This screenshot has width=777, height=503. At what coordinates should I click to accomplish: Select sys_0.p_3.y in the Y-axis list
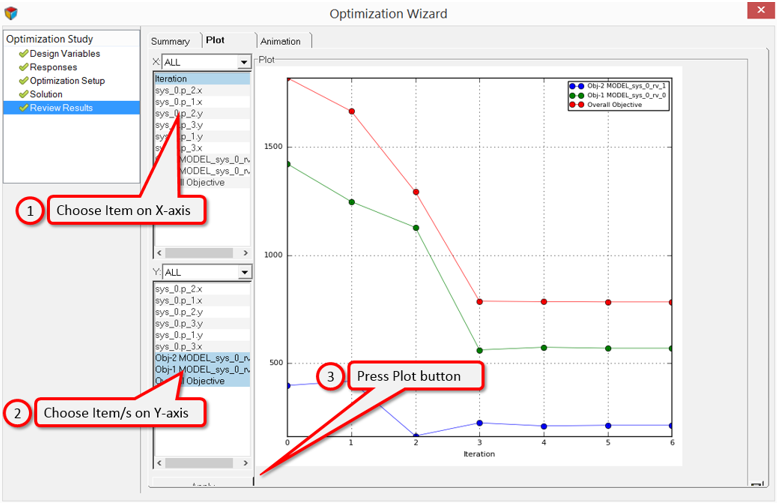[200, 324]
